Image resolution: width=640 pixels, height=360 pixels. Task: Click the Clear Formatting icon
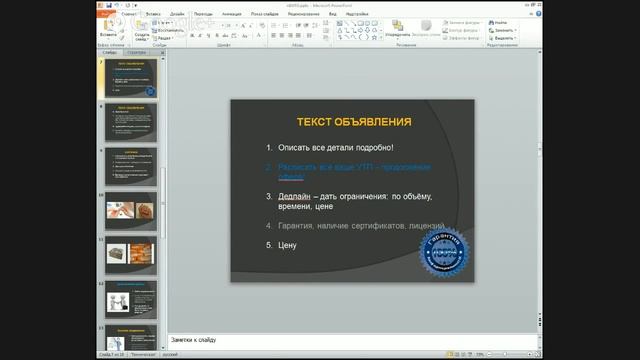tap(262, 26)
